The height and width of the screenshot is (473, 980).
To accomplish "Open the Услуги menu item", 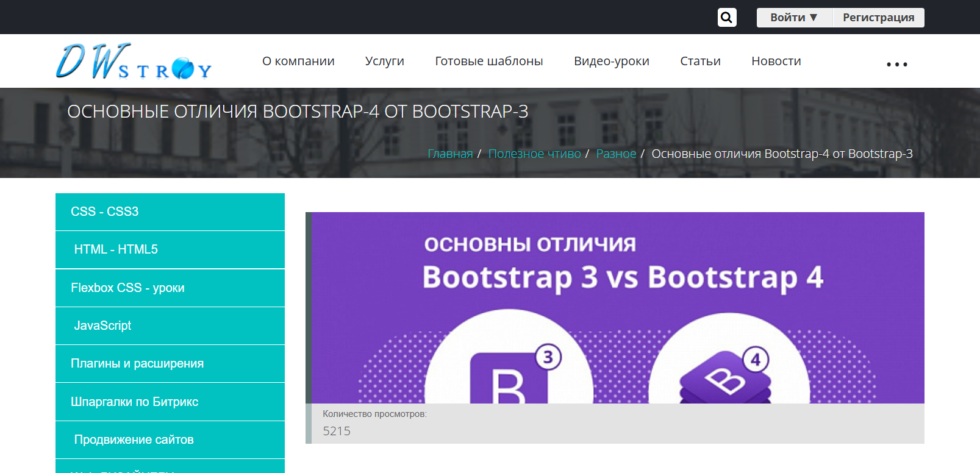I will [385, 61].
